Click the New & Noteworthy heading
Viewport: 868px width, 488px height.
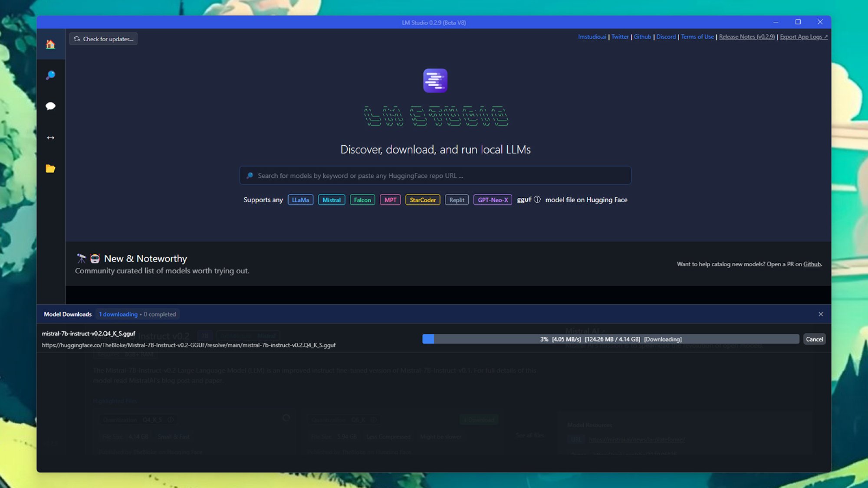coord(145,259)
